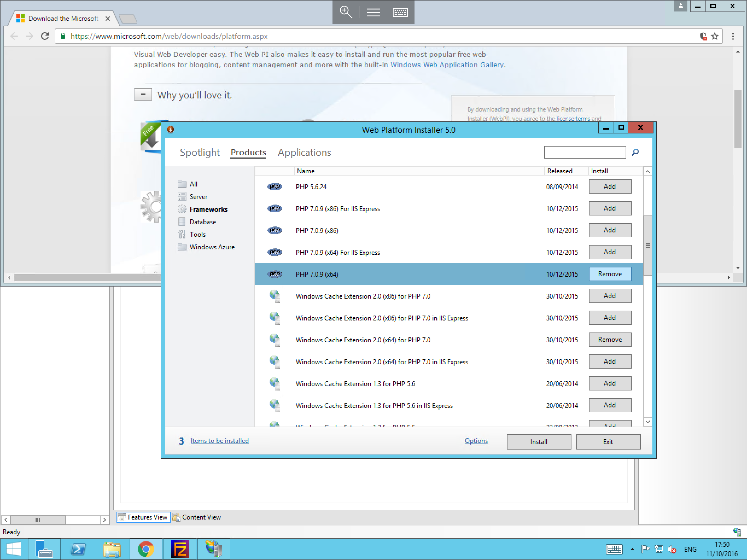Click the search magnifier icon in Web Platform Installer

coord(635,152)
